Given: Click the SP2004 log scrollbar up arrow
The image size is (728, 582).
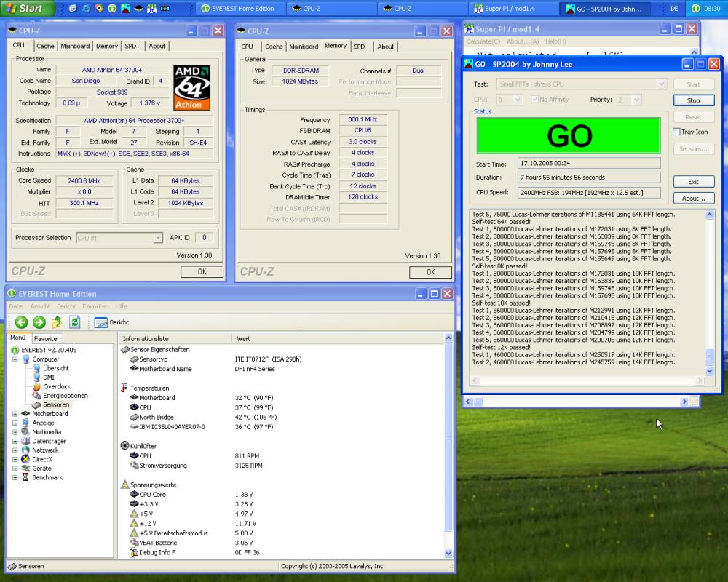Looking at the screenshot, I should tap(709, 215).
